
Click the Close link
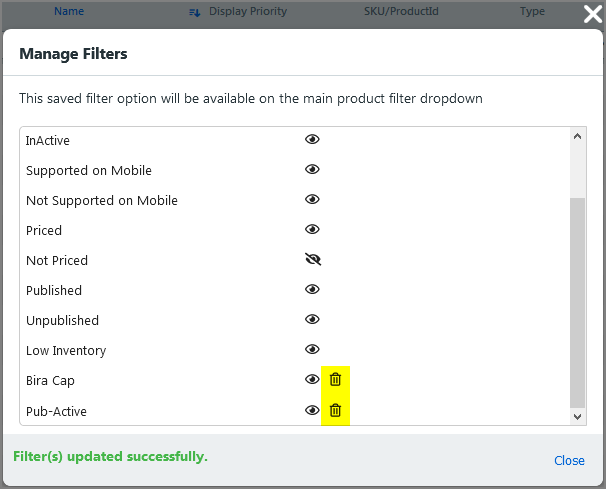[x=569, y=460]
